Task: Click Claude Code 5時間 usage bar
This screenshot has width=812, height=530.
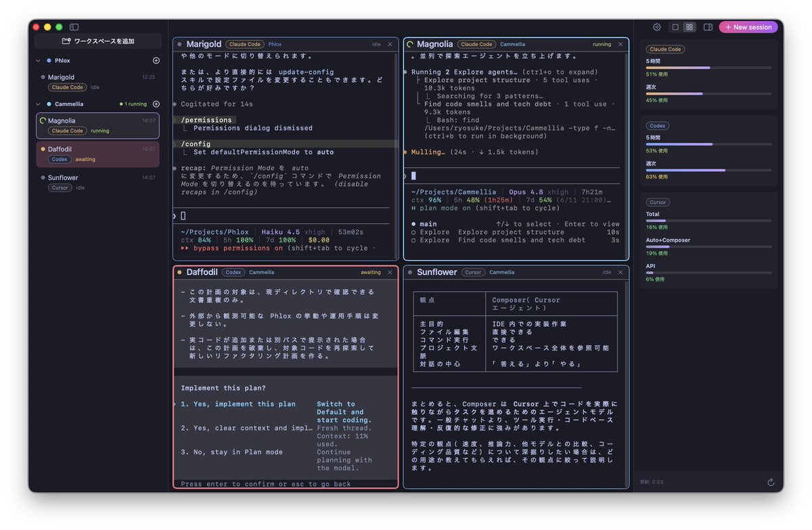Action: point(708,68)
